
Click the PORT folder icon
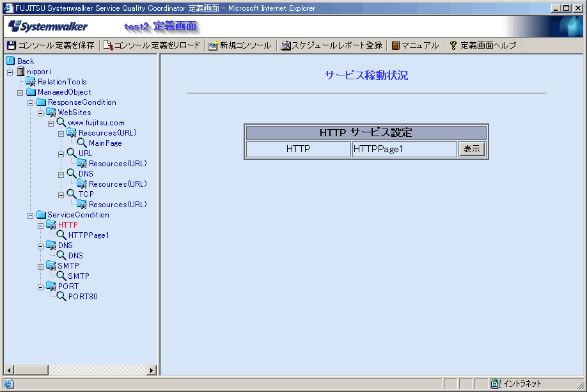pos(51,286)
